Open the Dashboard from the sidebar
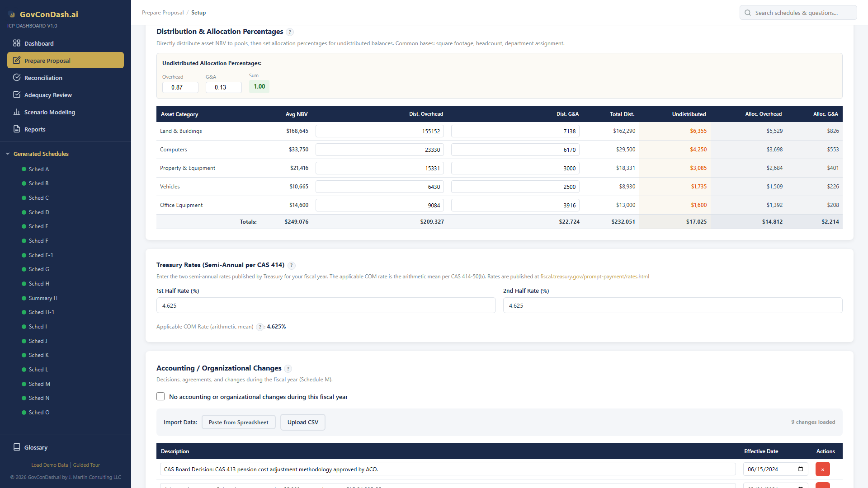Image resolution: width=868 pixels, height=488 pixels. [x=39, y=43]
